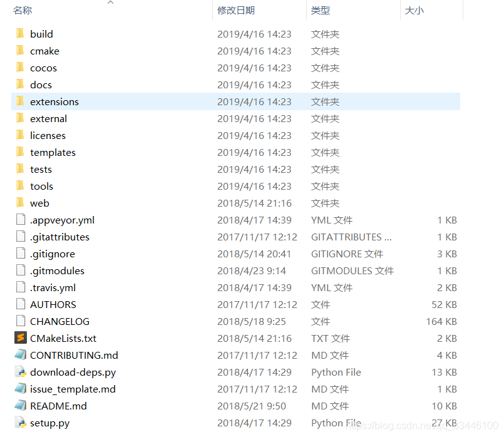Click the .gitmodules file icon

click(21, 270)
